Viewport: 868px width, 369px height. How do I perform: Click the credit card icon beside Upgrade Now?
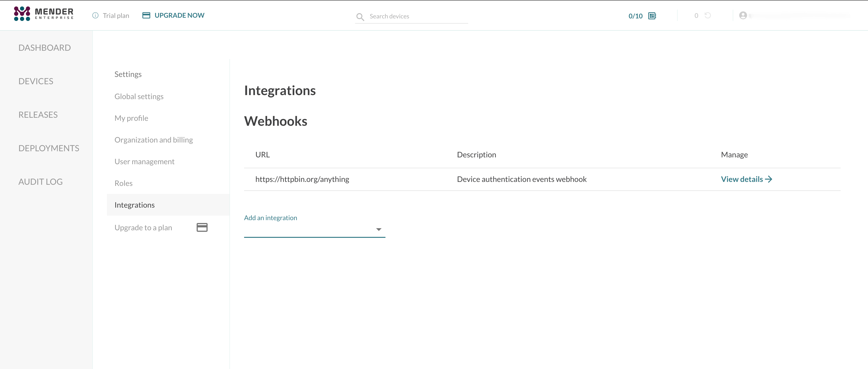146,16
